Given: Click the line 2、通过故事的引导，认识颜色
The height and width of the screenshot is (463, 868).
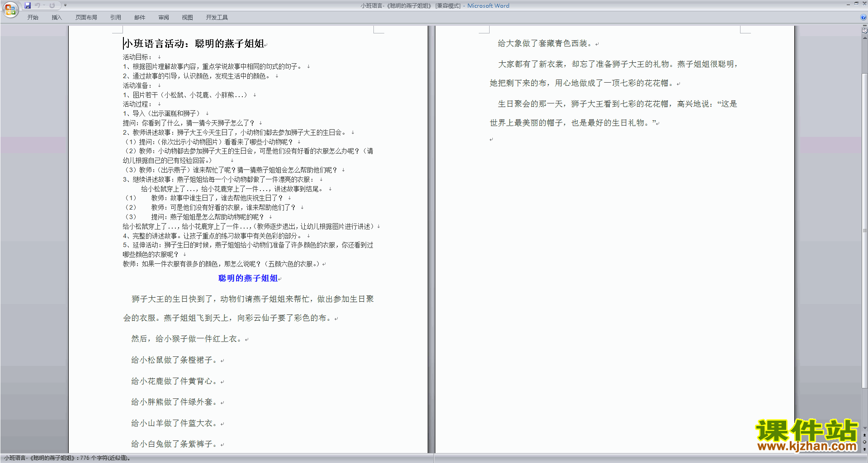Looking at the screenshot, I should pos(197,76).
